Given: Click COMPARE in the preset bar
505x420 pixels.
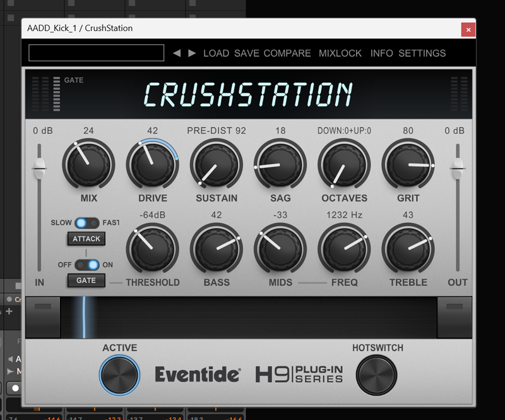Looking at the screenshot, I should (x=287, y=53).
